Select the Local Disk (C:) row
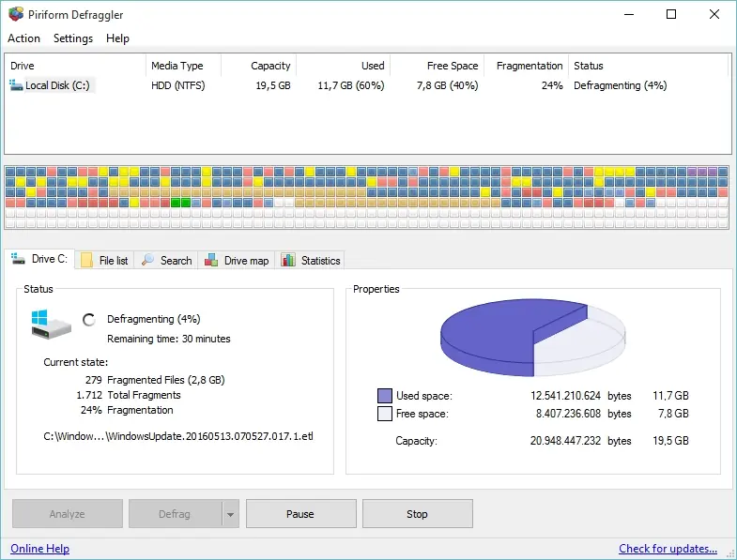Screen dimensions: 737x560 (368, 85)
